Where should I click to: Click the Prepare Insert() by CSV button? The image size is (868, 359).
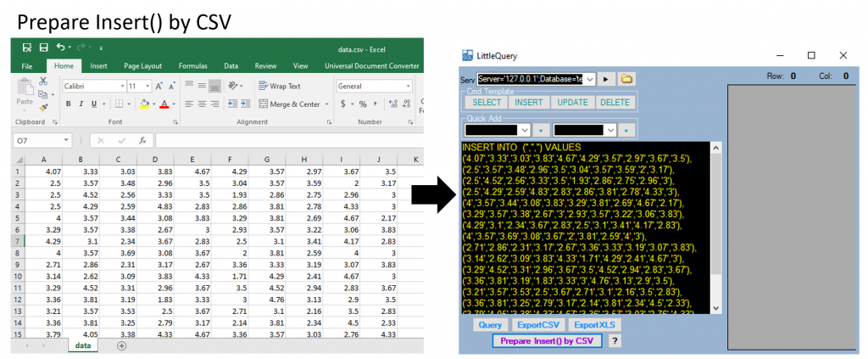coord(547,340)
